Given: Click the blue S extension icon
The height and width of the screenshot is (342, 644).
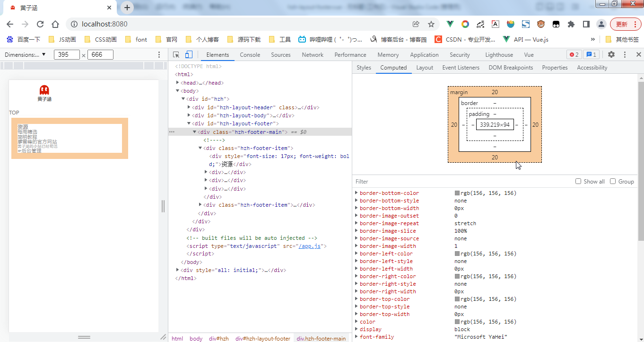Looking at the screenshot, I should pos(526,24).
